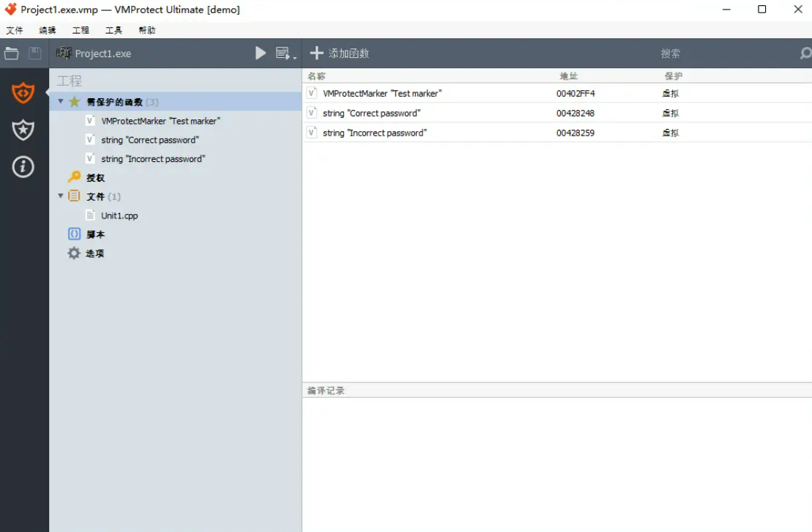Click V icon of tree Test marker

pos(90,121)
